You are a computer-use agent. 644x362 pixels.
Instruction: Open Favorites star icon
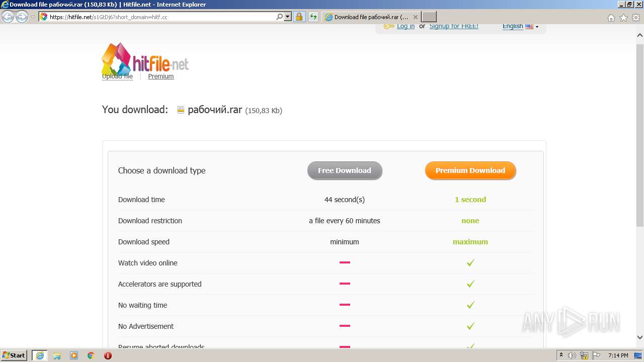pos(623,18)
